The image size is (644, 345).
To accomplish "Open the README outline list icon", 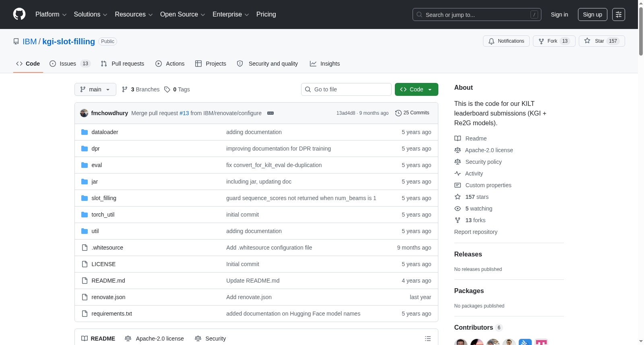I will pos(428,339).
